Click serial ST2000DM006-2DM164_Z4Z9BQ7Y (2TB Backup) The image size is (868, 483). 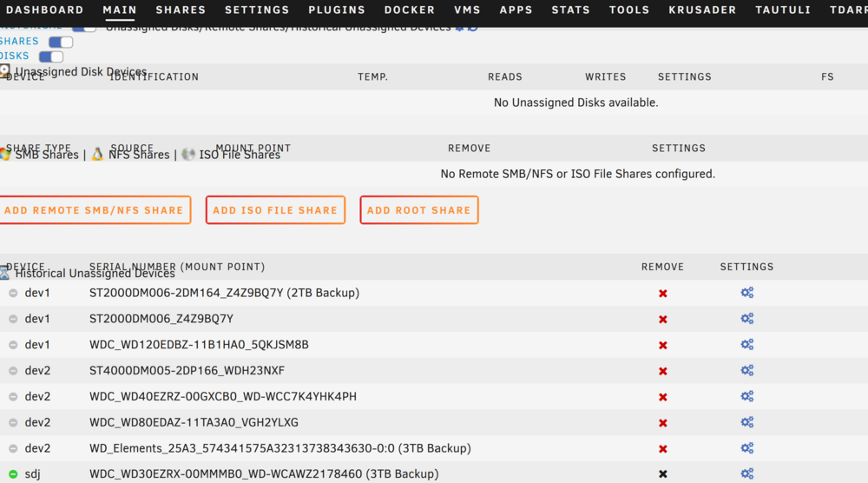(224, 293)
